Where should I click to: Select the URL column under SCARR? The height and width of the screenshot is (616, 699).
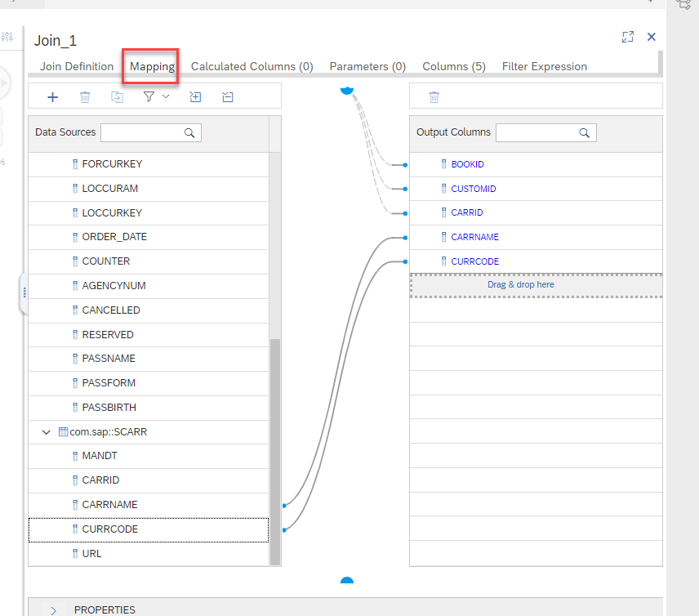(x=91, y=553)
